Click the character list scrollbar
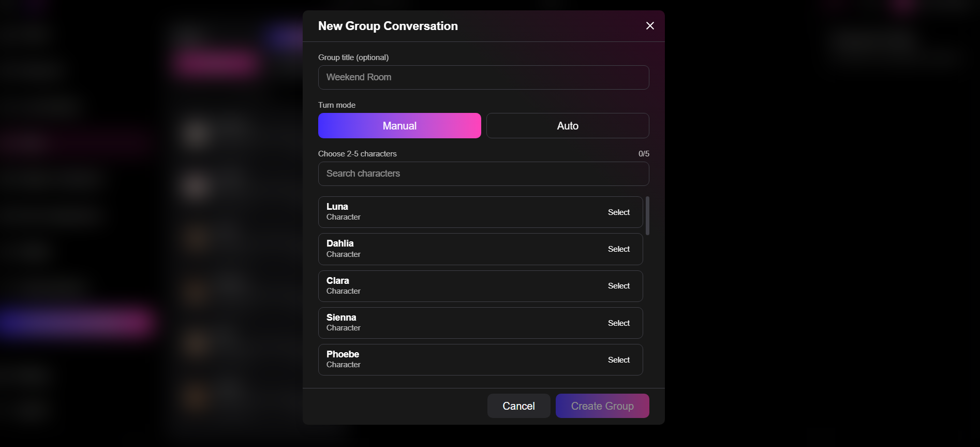The image size is (980, 447). tap(647, 215)
